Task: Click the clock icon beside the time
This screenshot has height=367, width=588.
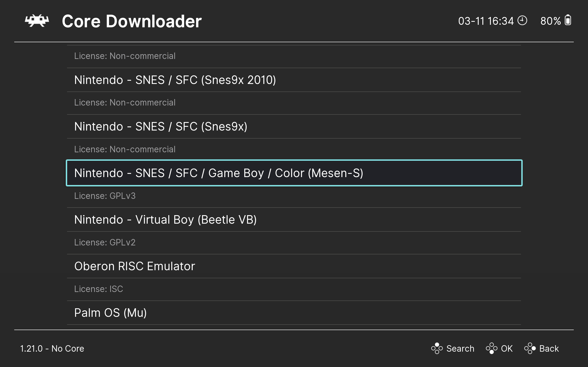Action: [x=522, y=20]
